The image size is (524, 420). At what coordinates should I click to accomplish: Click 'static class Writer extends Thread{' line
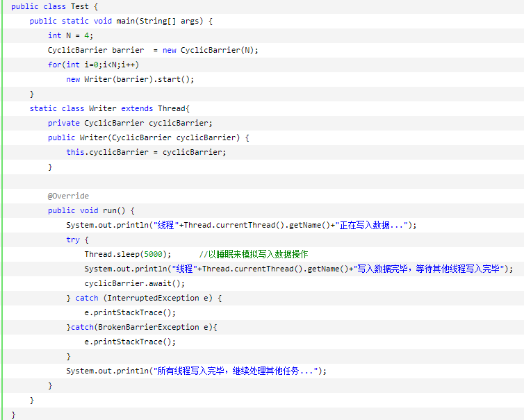pyautogui.click(x=110, y=108)
